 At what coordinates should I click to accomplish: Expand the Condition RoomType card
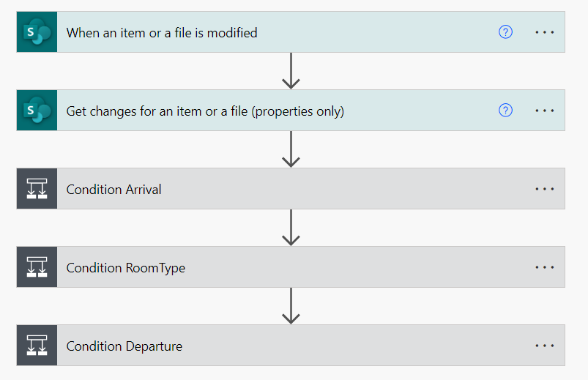pyautogui.click(x=125, y=267)
